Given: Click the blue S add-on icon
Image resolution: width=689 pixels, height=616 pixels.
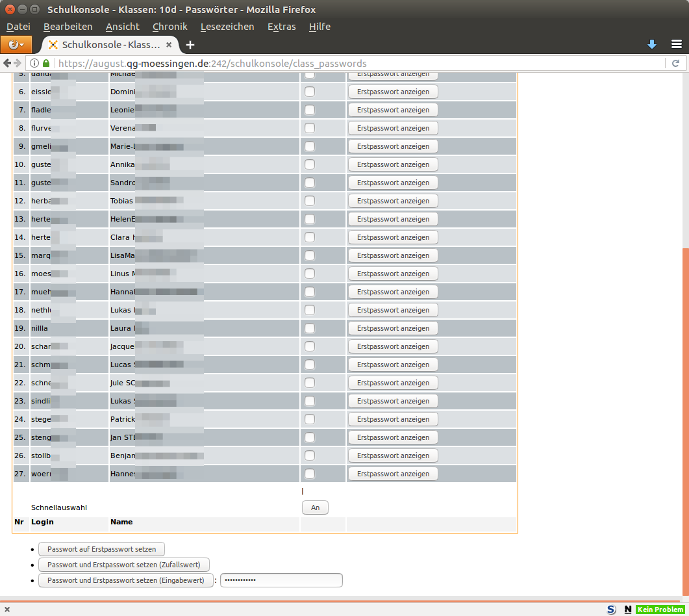Looking at the screenshot, I should [611, 610].
